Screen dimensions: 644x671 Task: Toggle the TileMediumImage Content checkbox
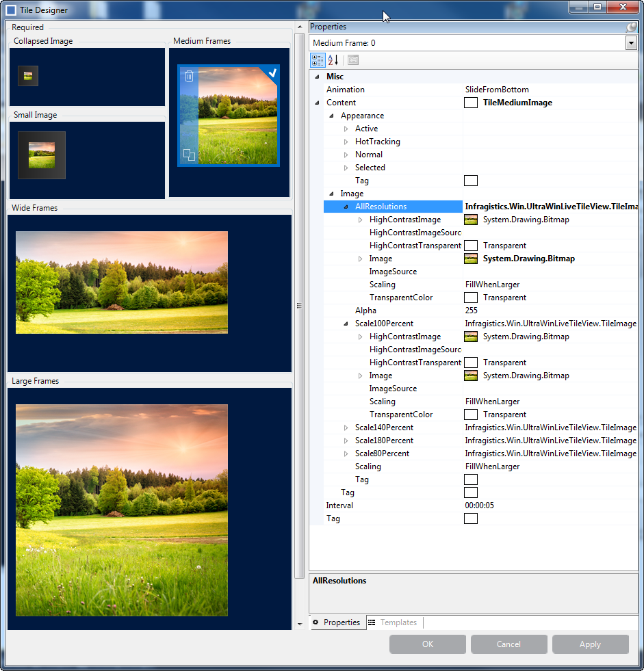pyautogui.click(x=470, y=102)
